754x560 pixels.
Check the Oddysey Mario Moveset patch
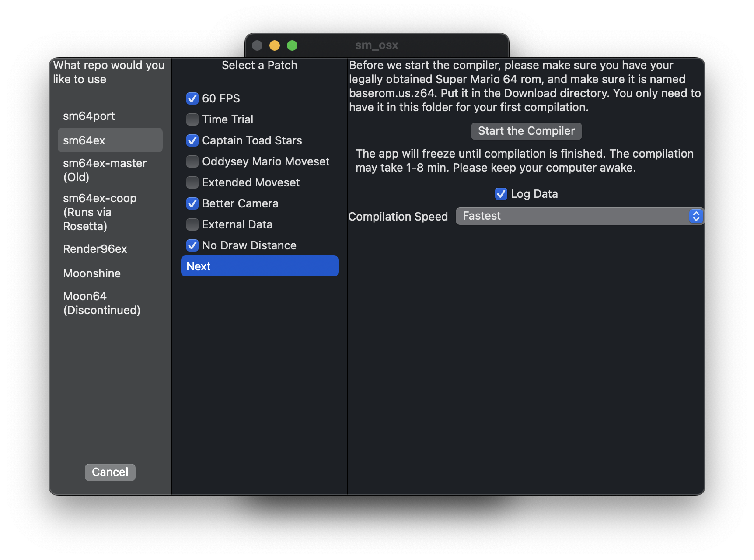[192, 161]
